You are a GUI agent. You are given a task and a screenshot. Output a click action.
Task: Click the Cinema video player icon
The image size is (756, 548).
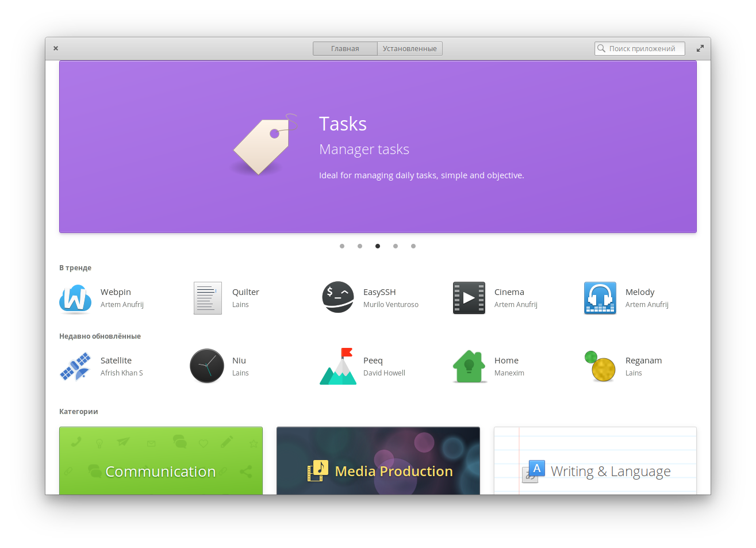pyautogui.click(x=469, y=298)
